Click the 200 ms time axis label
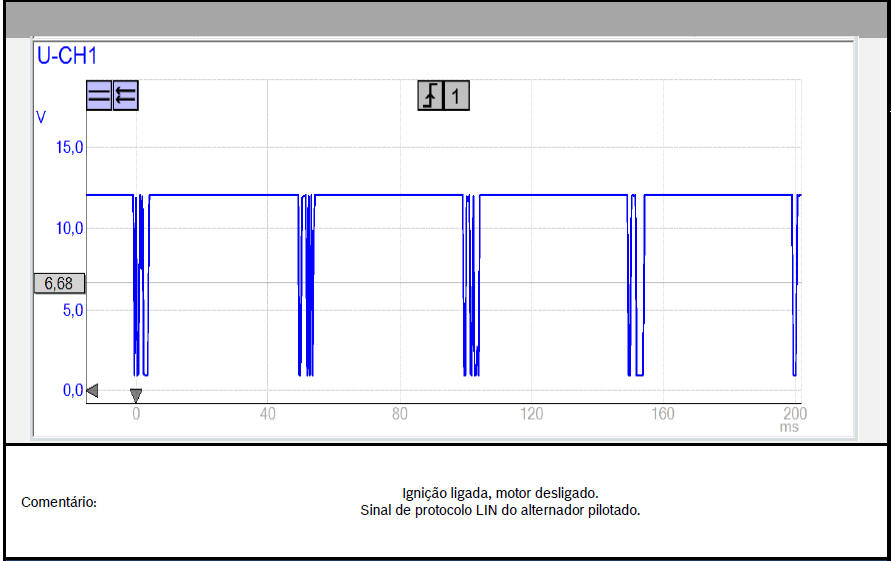The width and height of the screenshot is (892, 561). click(x=793, y=413)
